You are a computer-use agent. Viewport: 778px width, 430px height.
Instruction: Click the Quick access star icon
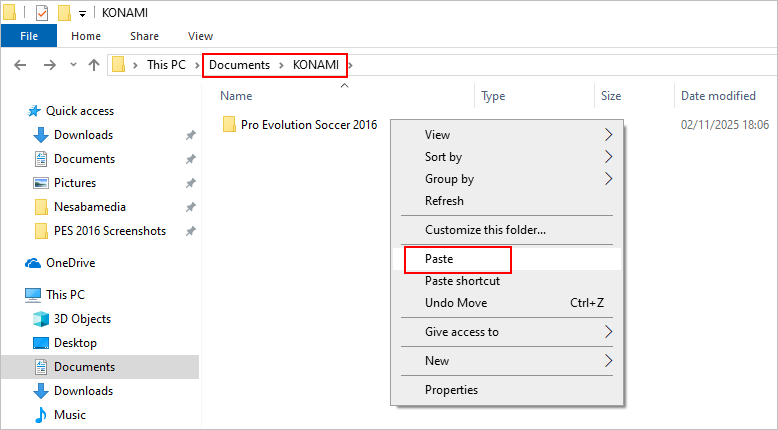click(34, 111)
